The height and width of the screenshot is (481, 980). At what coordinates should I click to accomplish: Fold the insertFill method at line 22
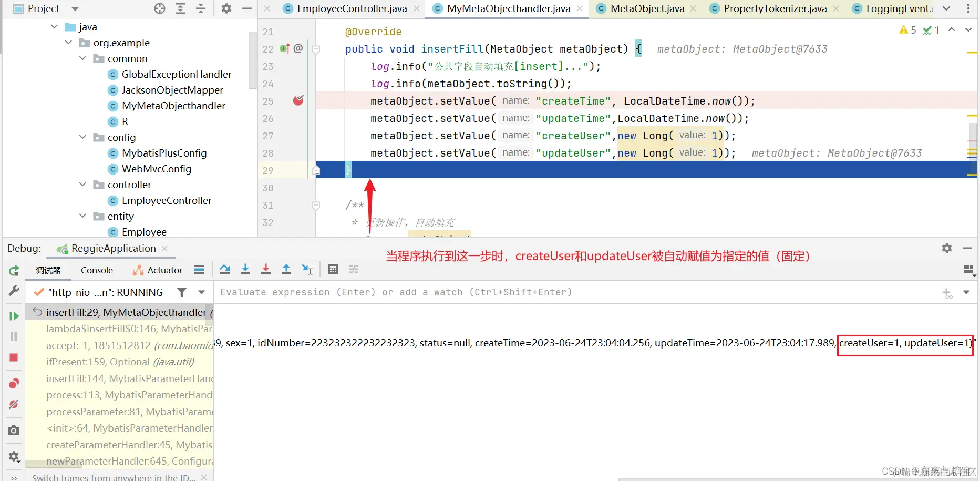tap(316, 49)
